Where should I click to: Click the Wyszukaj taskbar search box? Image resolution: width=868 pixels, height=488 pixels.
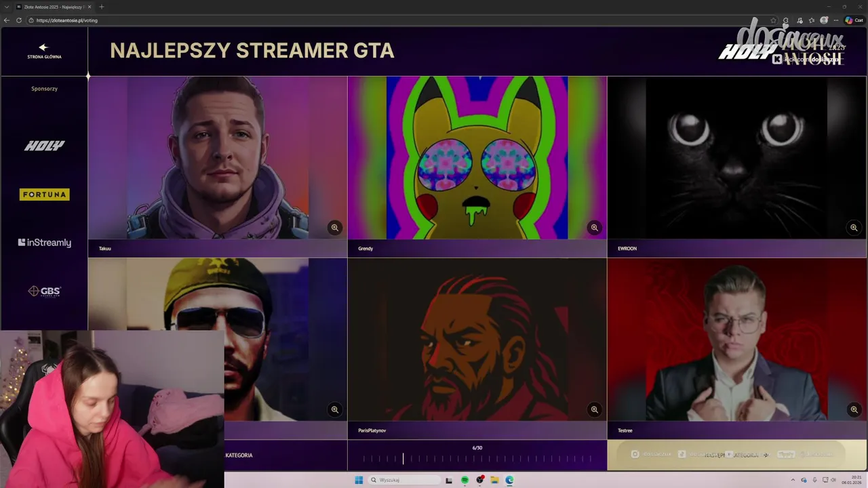tap(405, 480)
